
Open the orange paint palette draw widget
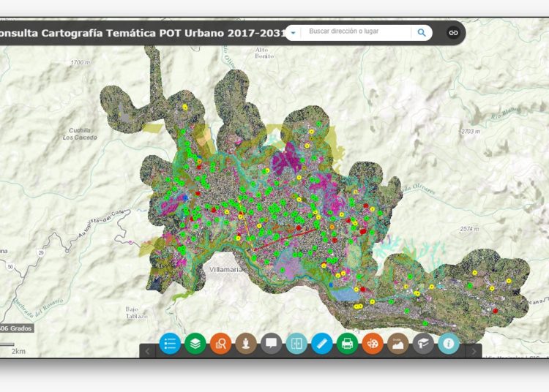click(x=373, y=344)
